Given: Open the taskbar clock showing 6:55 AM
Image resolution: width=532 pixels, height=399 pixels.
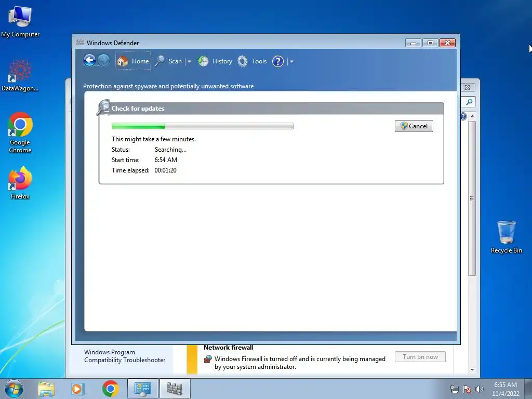Looking at the screenshot, I should 505,389.
